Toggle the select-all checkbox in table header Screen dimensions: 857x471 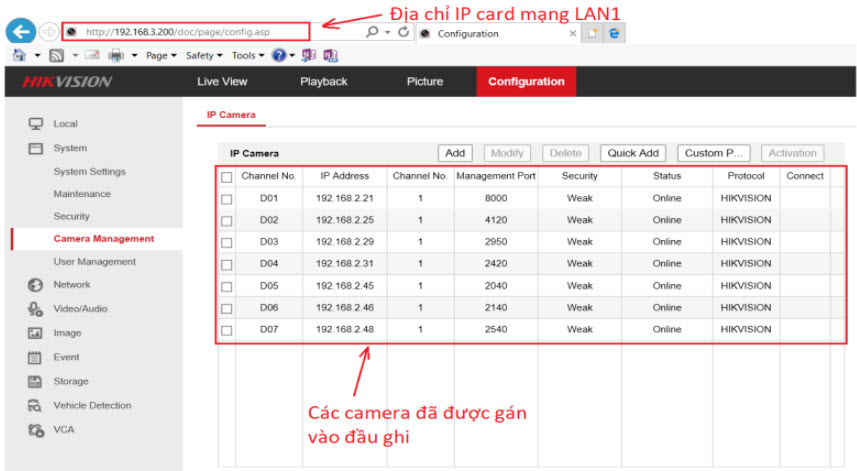point(227,177)
